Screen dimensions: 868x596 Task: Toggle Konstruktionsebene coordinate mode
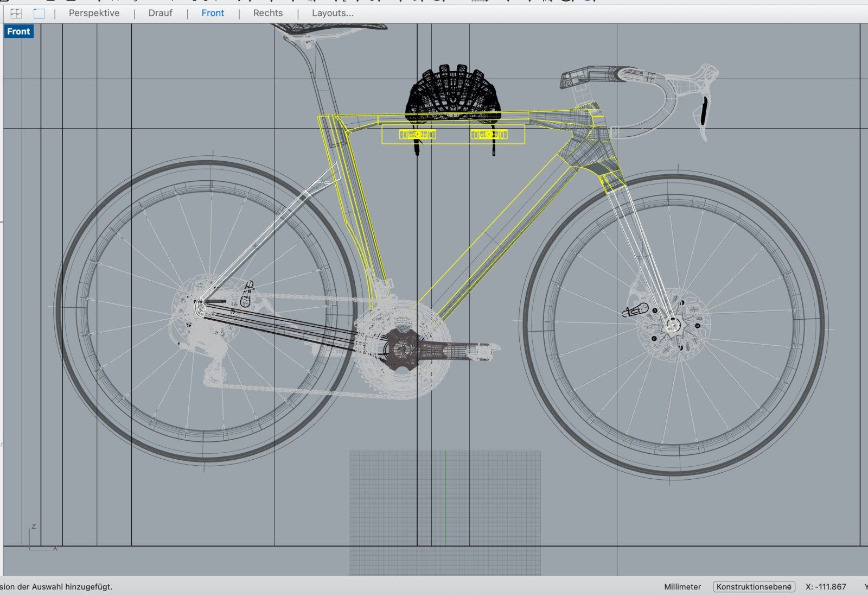point(754,587)
